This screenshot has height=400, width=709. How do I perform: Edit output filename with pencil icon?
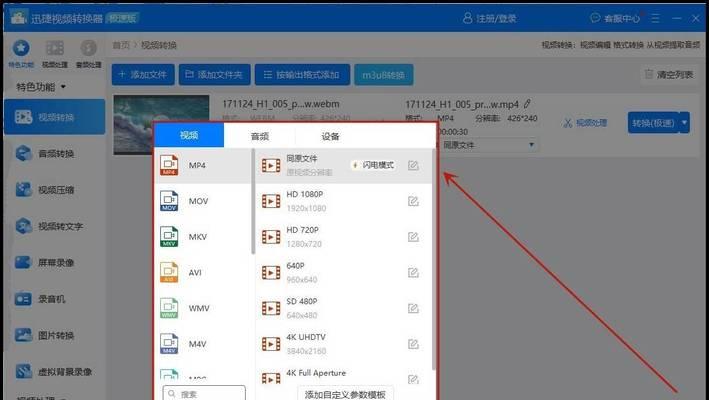coord(527,104)
